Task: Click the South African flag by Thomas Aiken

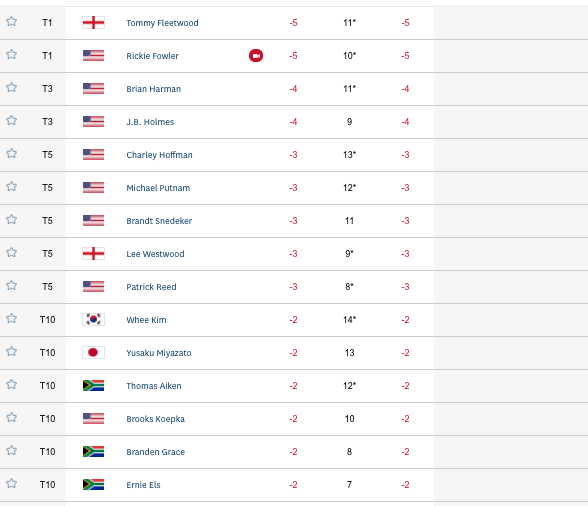Action: click(93, 385)
